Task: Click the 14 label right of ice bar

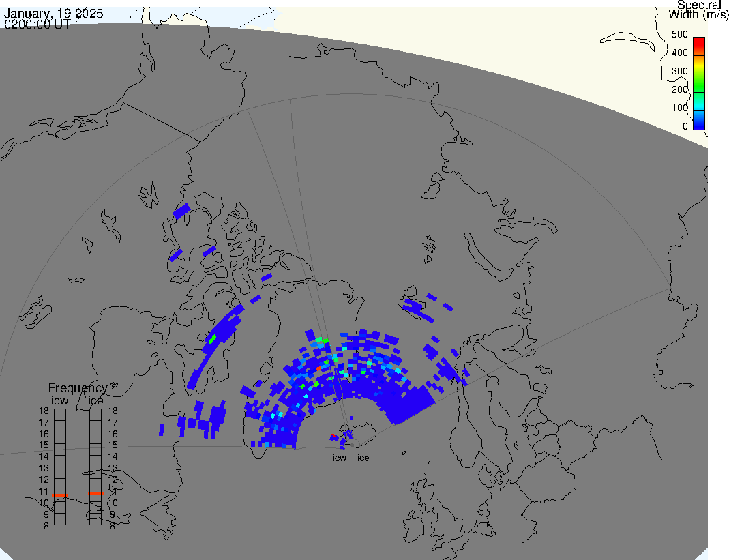Action: (x=113, y=457)
